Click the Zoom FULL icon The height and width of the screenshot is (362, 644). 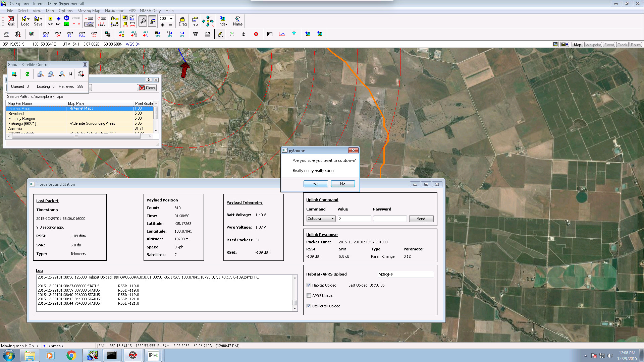pyautogui.click(x=82, y=34)
